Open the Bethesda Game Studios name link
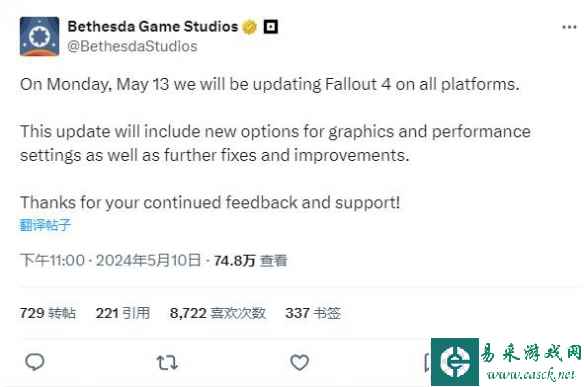This screenshot has height=387, width=584. tap(153, 27)
